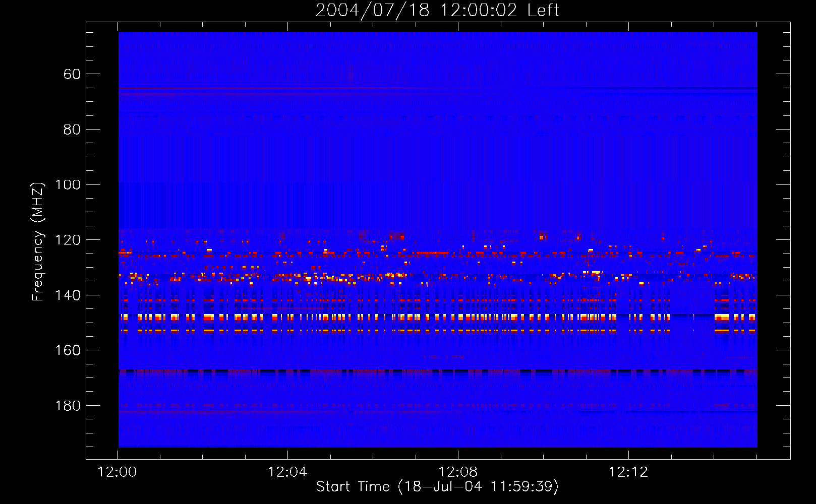Click the 12:08 time tick label
Image resolution: width=816 pixels, height=504 pixels.
(458, 472)
